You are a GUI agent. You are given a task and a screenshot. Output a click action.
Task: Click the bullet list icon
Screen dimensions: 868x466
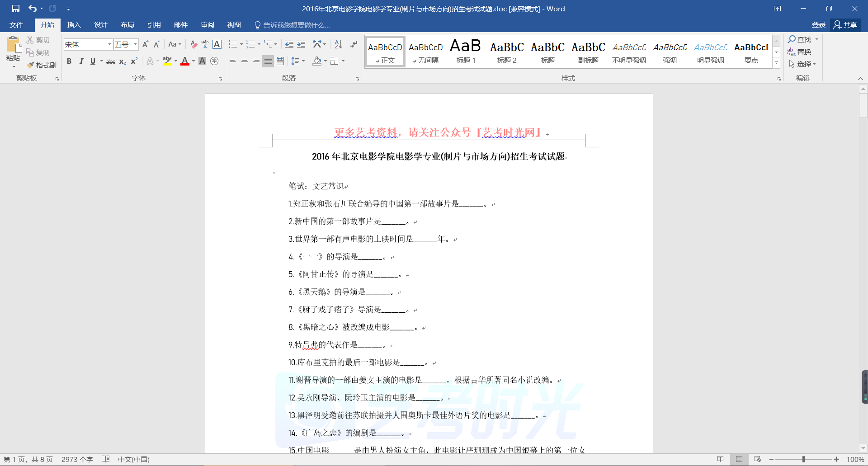233,44
